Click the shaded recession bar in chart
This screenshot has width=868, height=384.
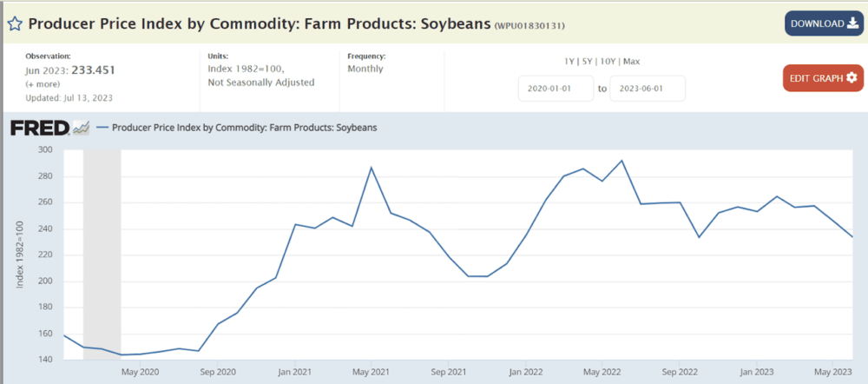pos(102,255)
